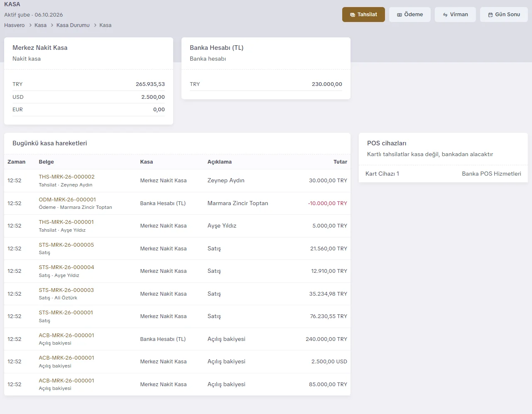Screen dimensions: 532x414
Task: Click the Ayşe Yıldız description cell
Action: coord(222,226)
